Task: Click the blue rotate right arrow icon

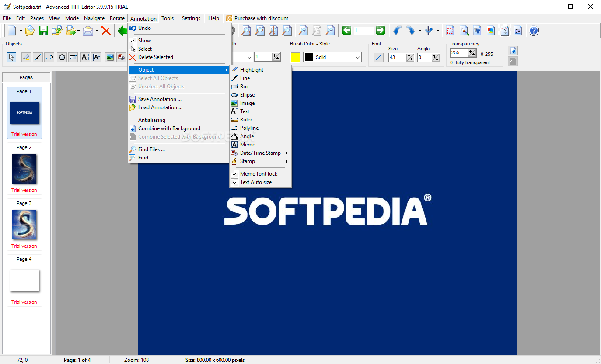Action: [x=411, y=31]
